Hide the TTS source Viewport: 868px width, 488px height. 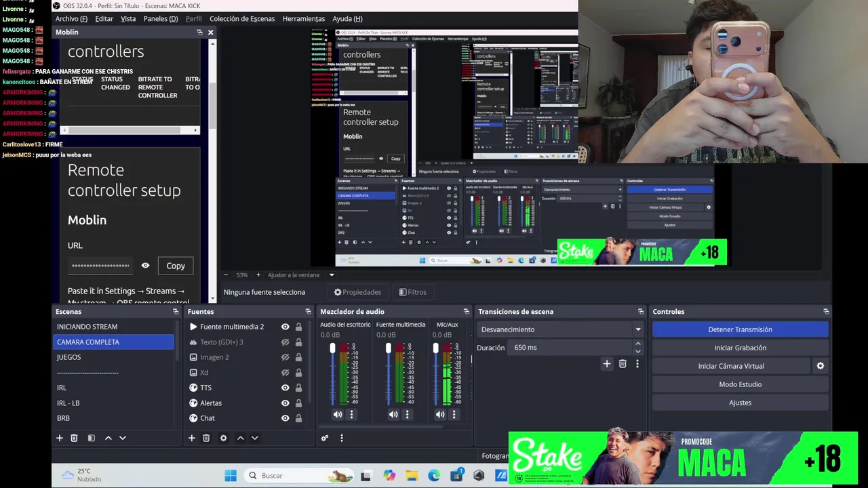[285, 388]
